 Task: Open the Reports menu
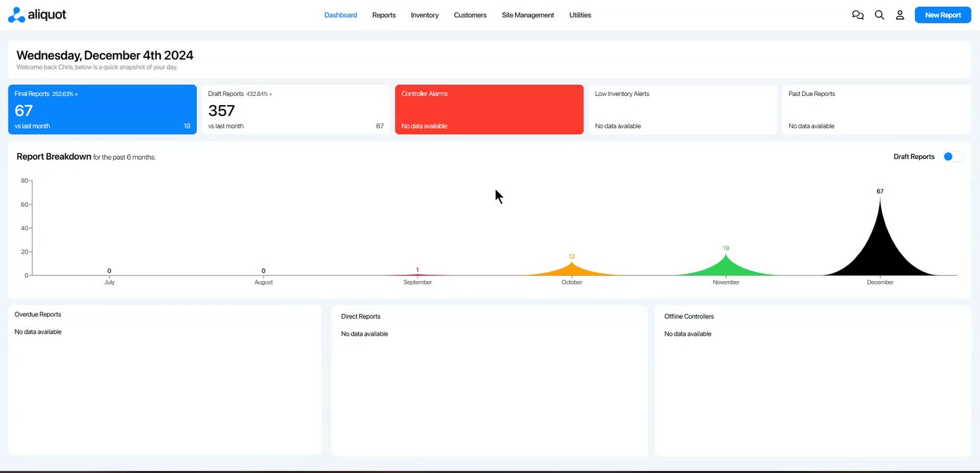pyautogui.click(x=384, y=15)
